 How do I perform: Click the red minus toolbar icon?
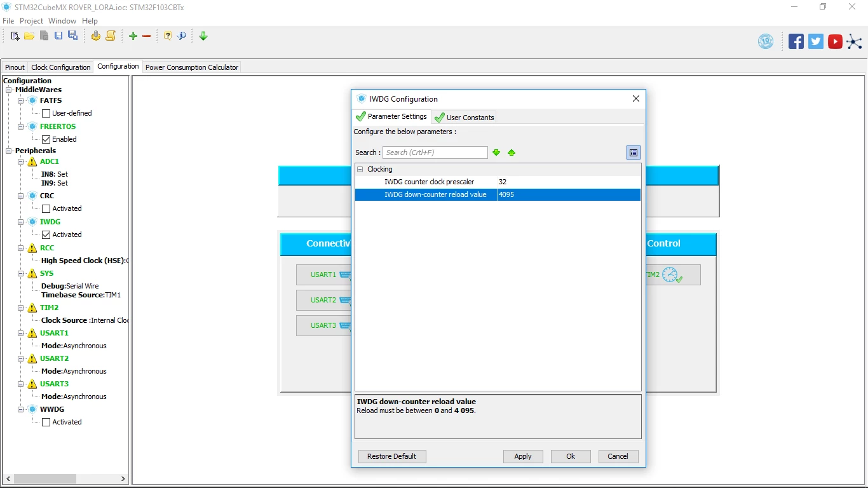[147, 36]
